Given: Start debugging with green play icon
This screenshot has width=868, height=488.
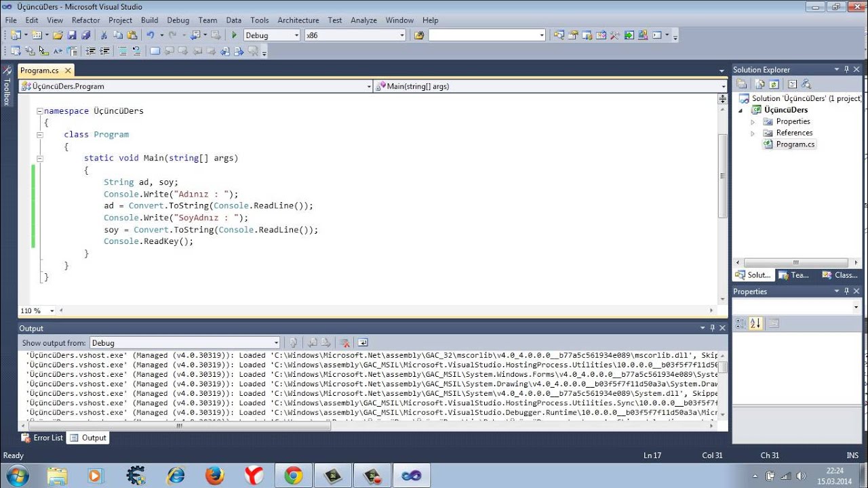Looking at the screenshot, I should (x=234, y=35).
